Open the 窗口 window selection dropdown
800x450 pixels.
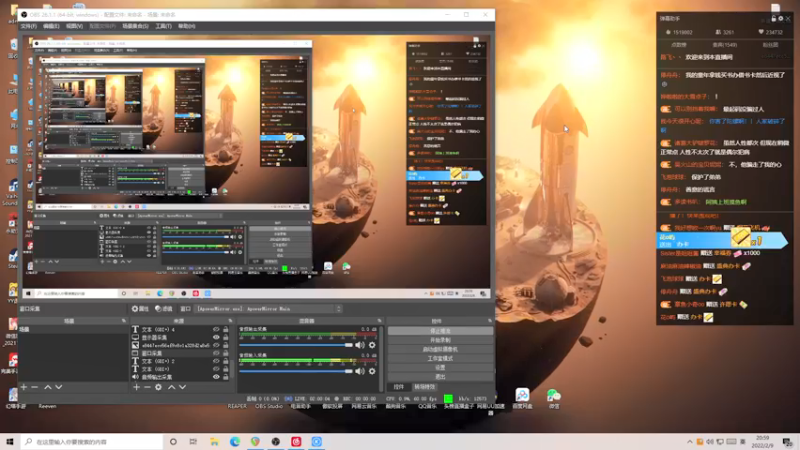[268, 309]
